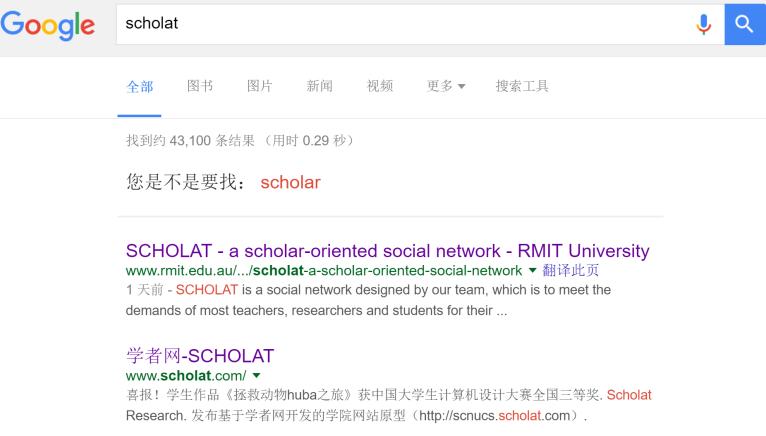Screen dimensions: 766x436
Task: Open the 视频 results tab
Action: [380, 86]
